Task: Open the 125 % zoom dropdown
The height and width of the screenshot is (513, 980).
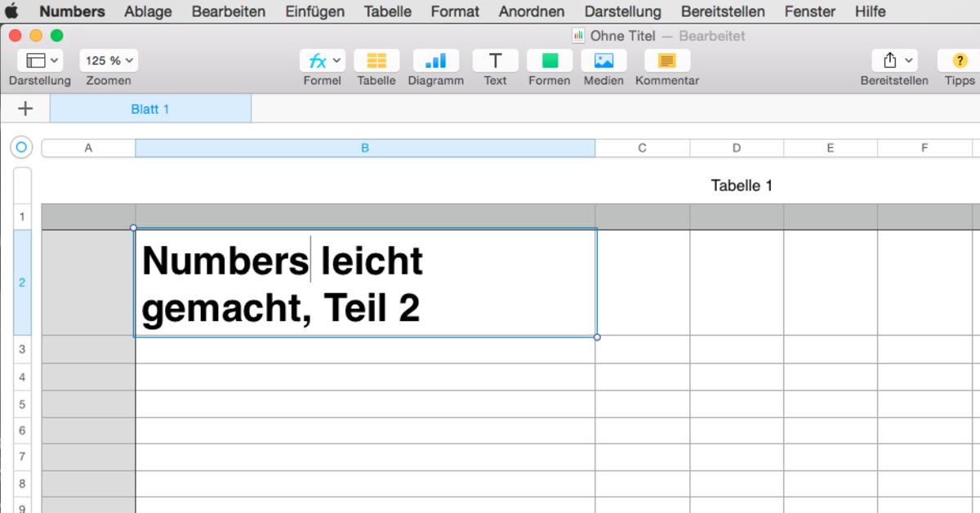Action: pos(109,60)
